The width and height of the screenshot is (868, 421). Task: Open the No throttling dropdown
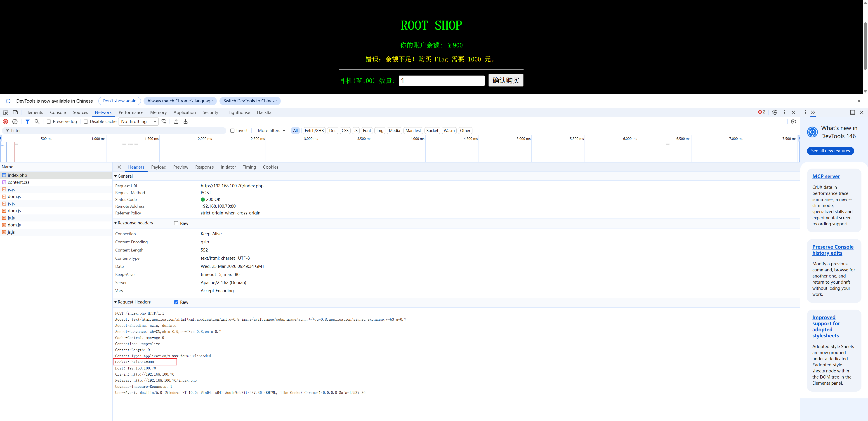click(139, 122)
